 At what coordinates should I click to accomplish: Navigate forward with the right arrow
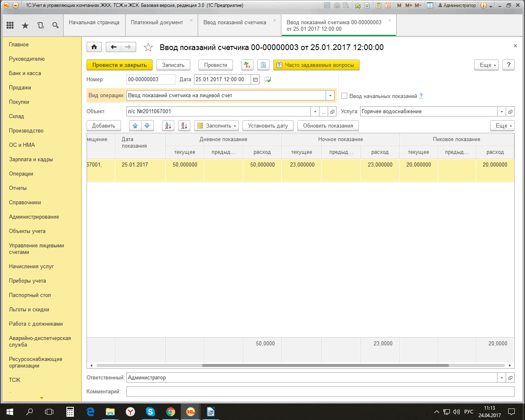(x=128, y=47)
